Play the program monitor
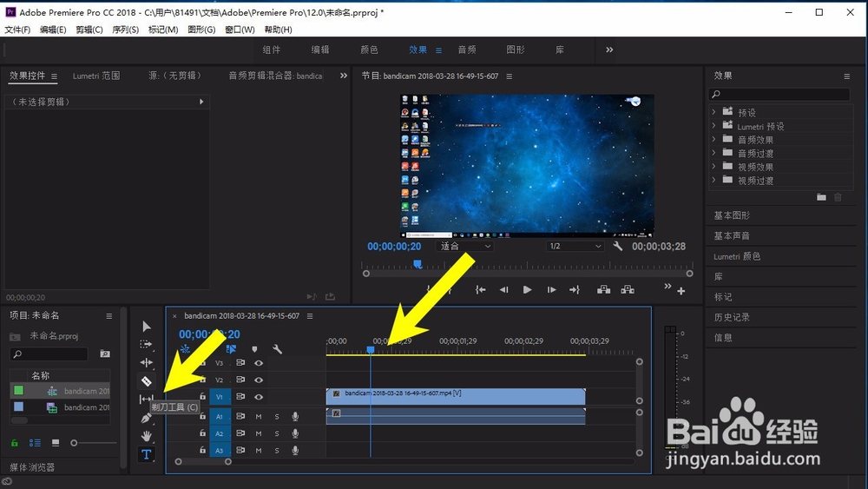This screenshot has width=868, height=489. pos(527,289)
